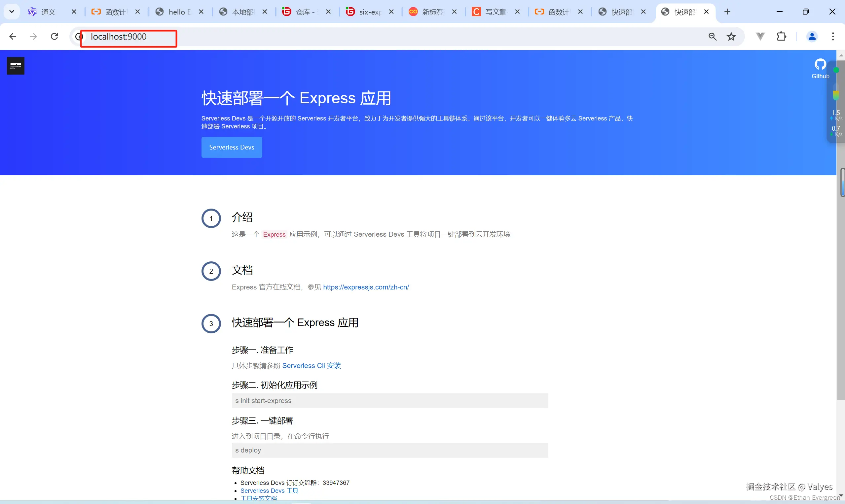Click the localhost:9000 address field
The width and height of the screenshot is (845, 504).
[118, 37]
